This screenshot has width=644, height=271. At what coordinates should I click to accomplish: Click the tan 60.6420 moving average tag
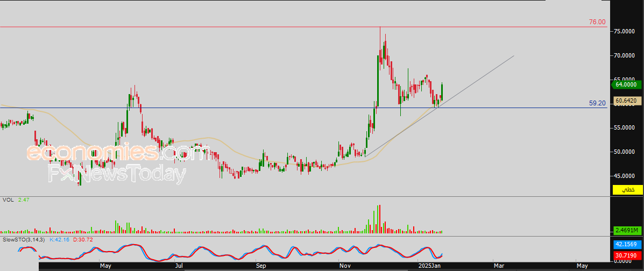point(627,100)
